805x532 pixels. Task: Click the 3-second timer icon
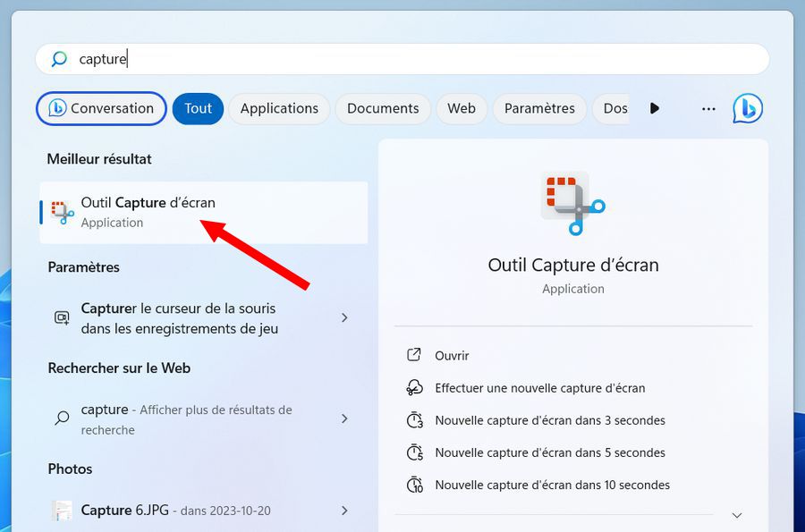point(415,420)
